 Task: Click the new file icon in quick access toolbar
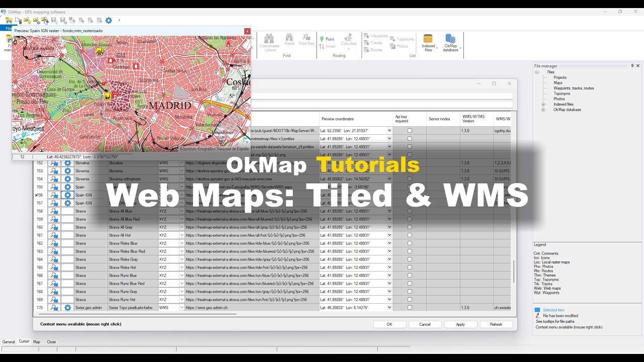coord(18,21)
